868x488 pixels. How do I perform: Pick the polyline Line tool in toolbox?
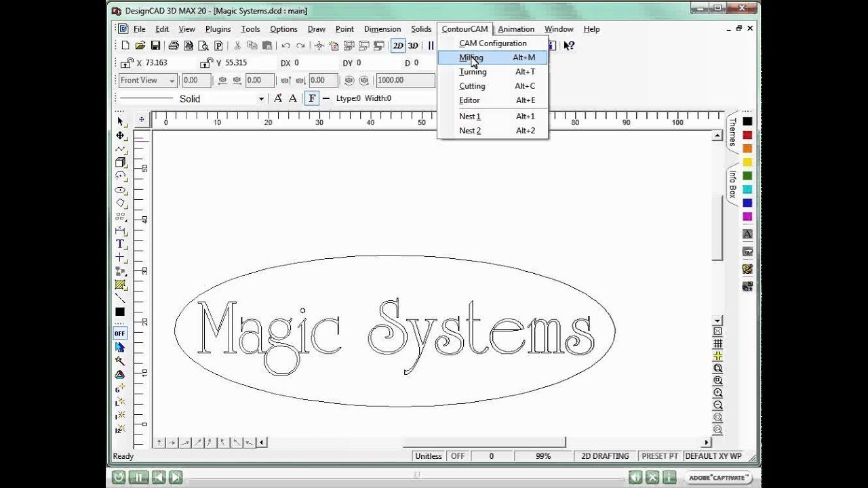coord(120,148)
